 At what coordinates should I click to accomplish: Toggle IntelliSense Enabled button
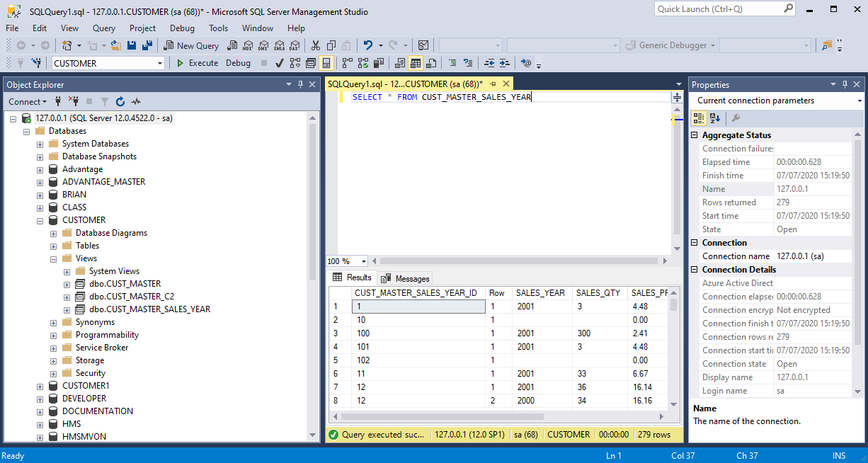(326, 63)
